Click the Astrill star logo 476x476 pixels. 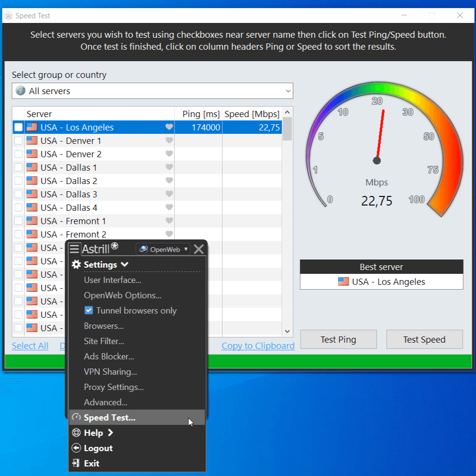[114, 246]
